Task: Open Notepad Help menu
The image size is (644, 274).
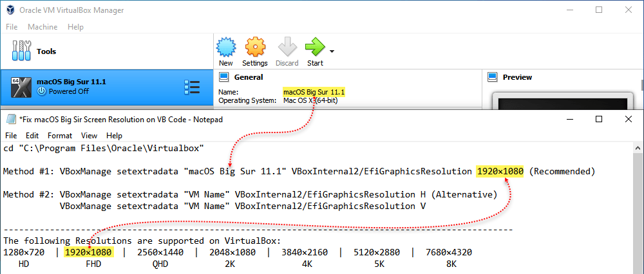Action: pos(114,135)
